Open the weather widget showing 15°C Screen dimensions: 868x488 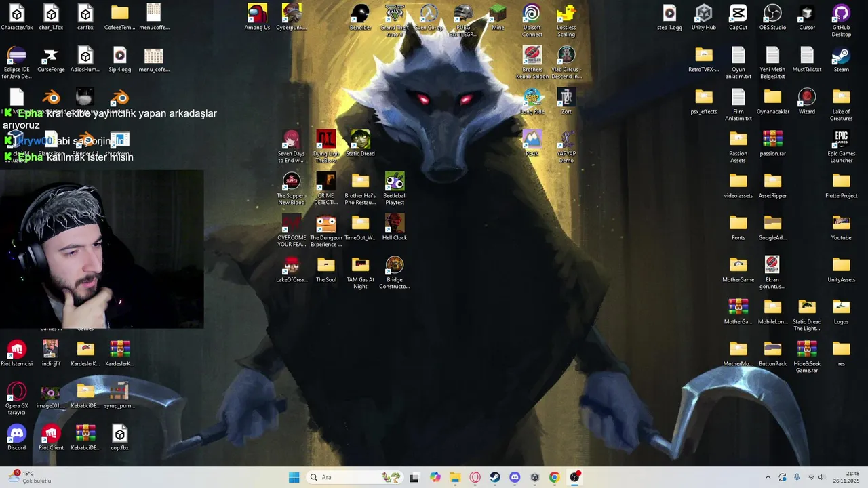click(x=31, y=477)
